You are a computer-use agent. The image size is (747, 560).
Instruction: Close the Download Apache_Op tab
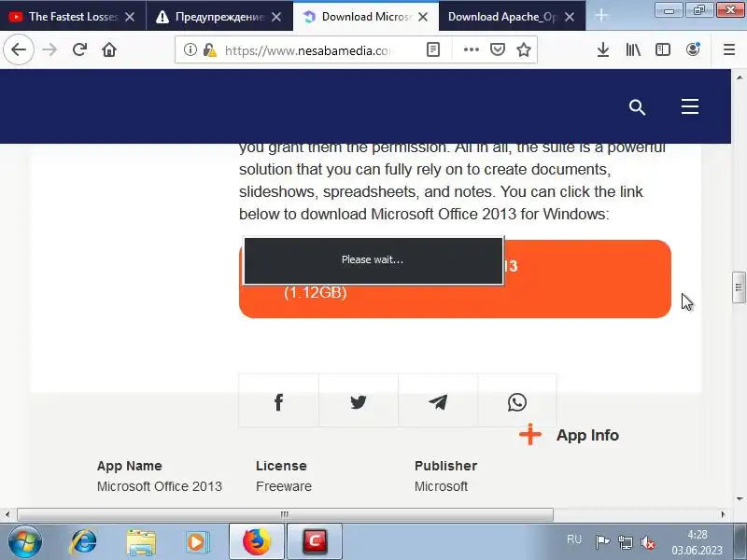tap(570, 17)
